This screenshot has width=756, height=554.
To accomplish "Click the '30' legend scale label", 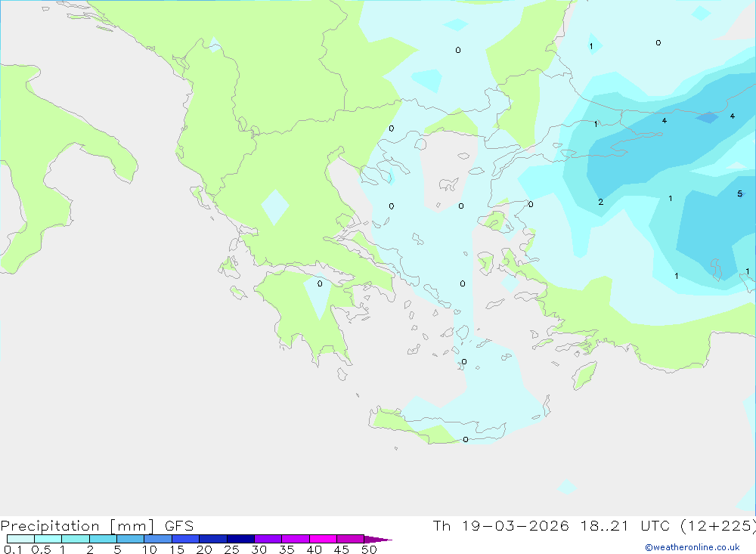I will (x=259, y=549).
